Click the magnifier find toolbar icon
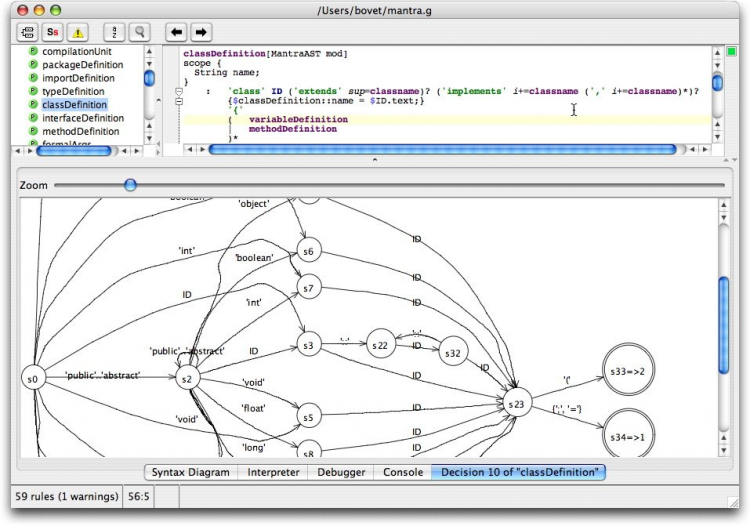This screenshot has height=526, width=750. tap(139, 32)
